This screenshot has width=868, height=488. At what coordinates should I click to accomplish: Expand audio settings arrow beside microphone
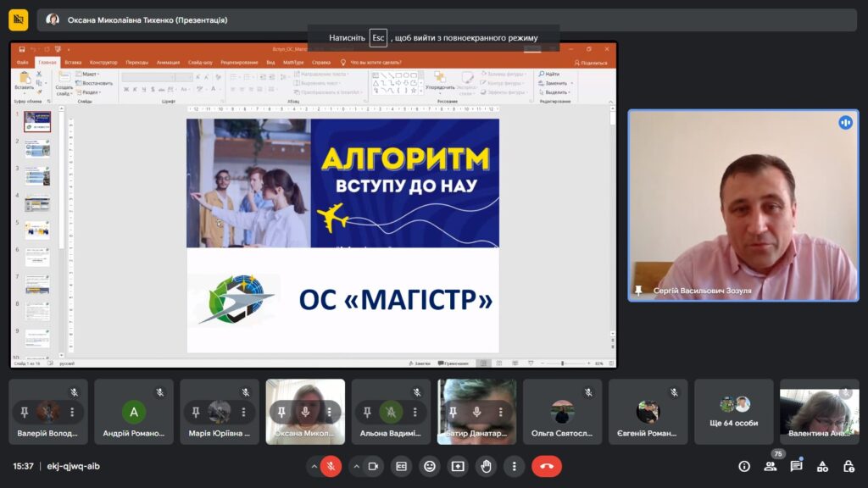pyautogui.click(x=314, y=466)
